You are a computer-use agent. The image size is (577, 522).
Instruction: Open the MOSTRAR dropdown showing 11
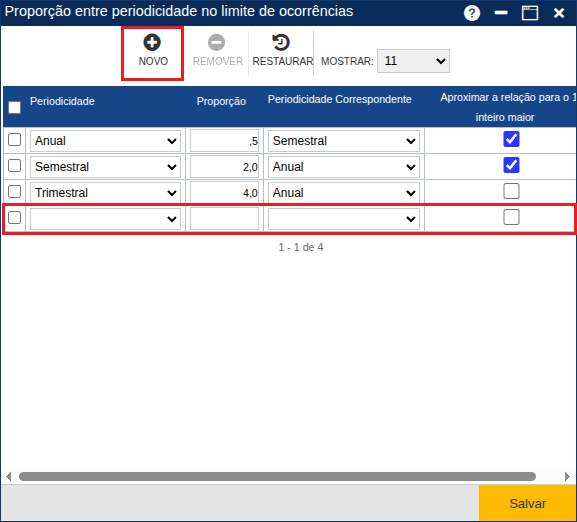(413, 61)
